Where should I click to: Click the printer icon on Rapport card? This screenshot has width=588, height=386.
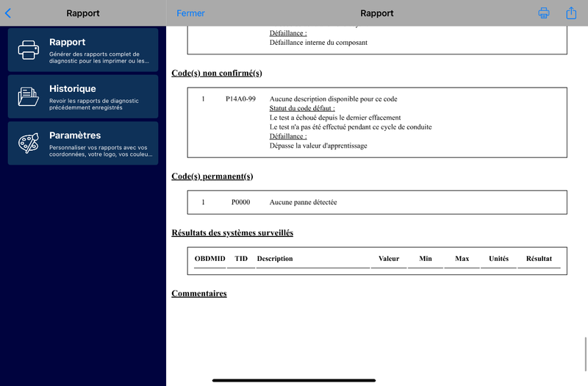(x=29, y=50)
